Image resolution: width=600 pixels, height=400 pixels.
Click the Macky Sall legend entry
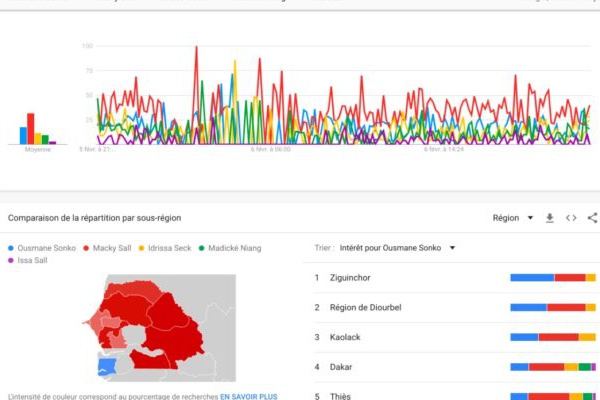pyautogui.click(x=107, y=248)
